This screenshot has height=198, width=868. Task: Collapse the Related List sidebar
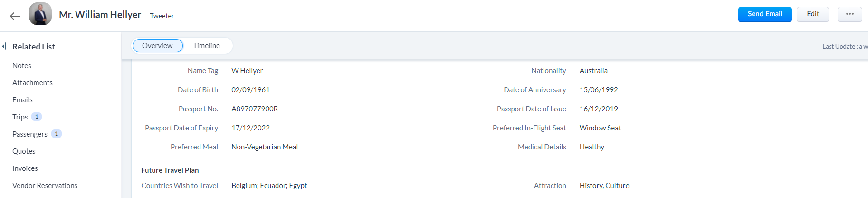coord(4,46)
